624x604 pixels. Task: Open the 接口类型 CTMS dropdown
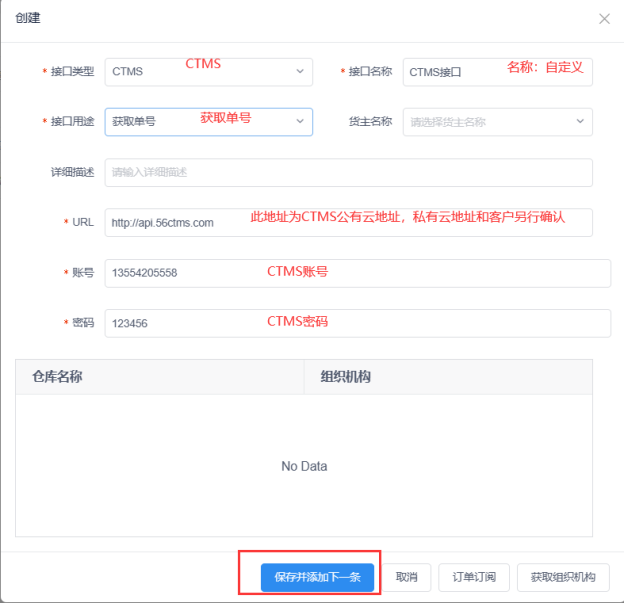[x=209, y=72]
